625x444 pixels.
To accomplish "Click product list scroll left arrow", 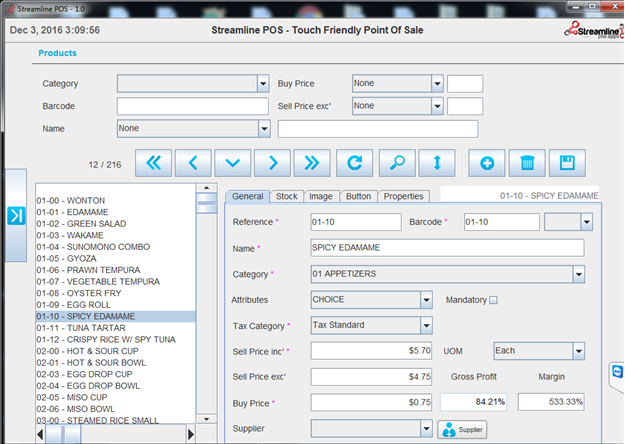I will click(x=40, y=434).
